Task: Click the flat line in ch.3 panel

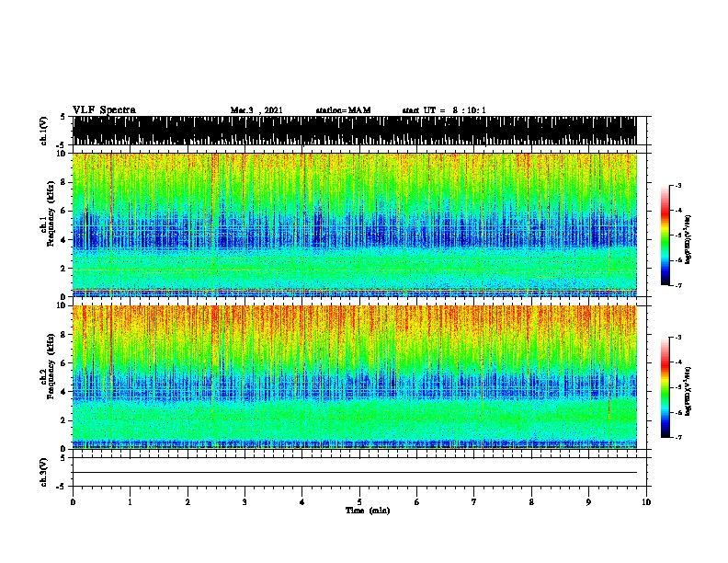Action: (x=355, y=473)
